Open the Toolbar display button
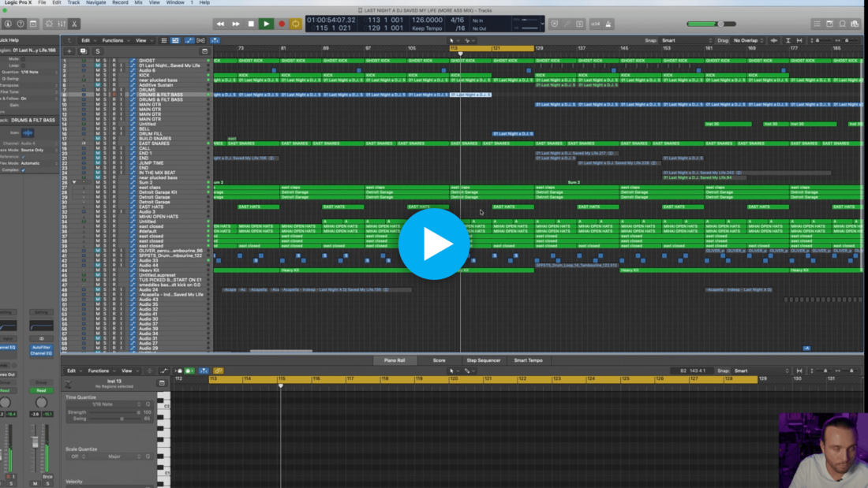Screen dimensions: 868x488 point(33,24)
